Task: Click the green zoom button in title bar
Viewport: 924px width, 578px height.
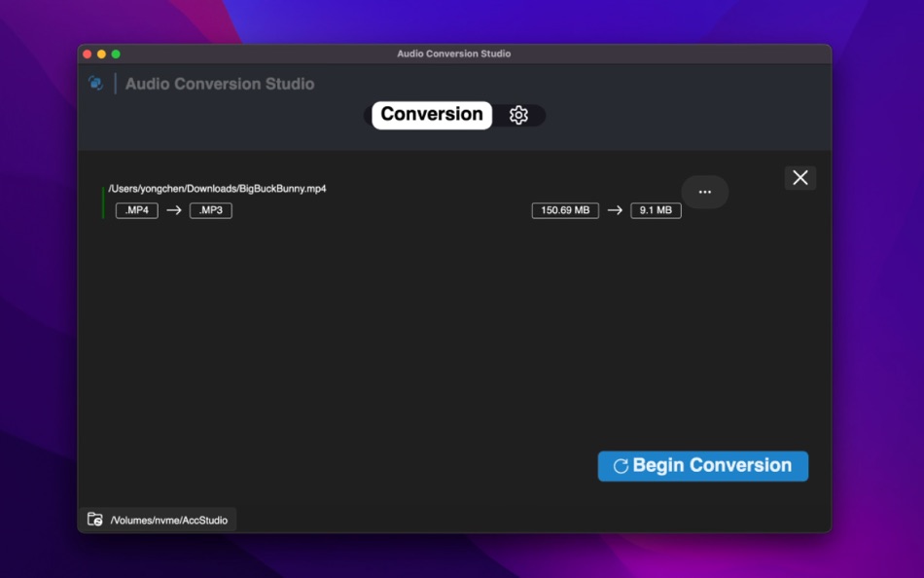Action: 115,54
